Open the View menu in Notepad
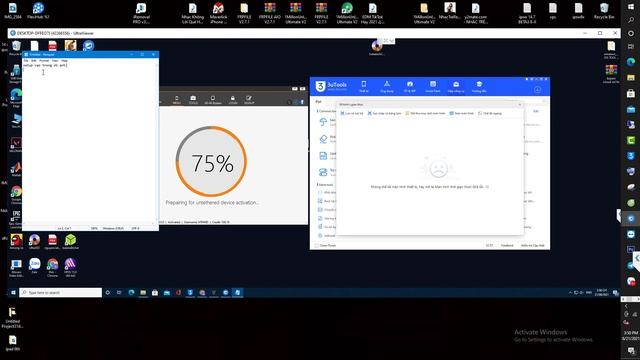This screenshot has width=640, height=360. pyautogui.click(x=55, y=60)
